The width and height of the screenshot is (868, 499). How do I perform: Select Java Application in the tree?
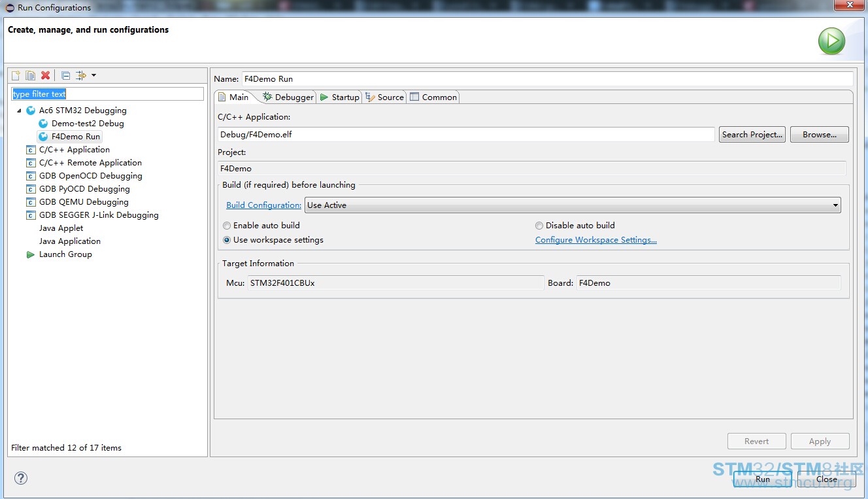70,241
